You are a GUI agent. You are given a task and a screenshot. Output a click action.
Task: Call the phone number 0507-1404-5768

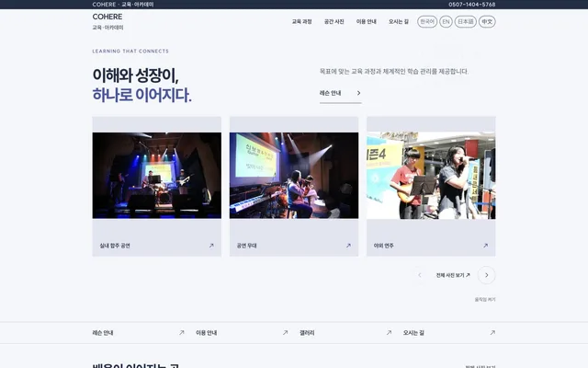[x=472, y=5]
